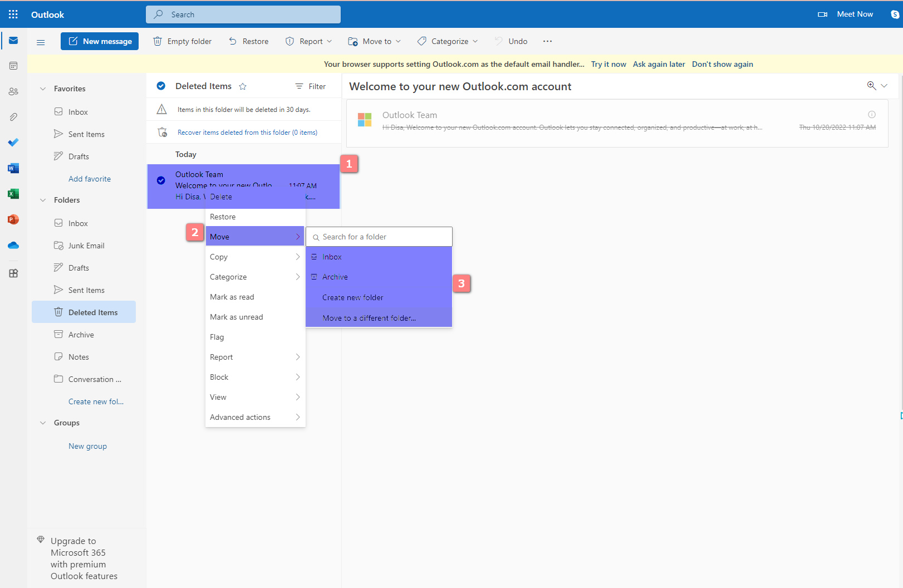Open To Do checkmark app
903x588 pixels.
(13, 143)
